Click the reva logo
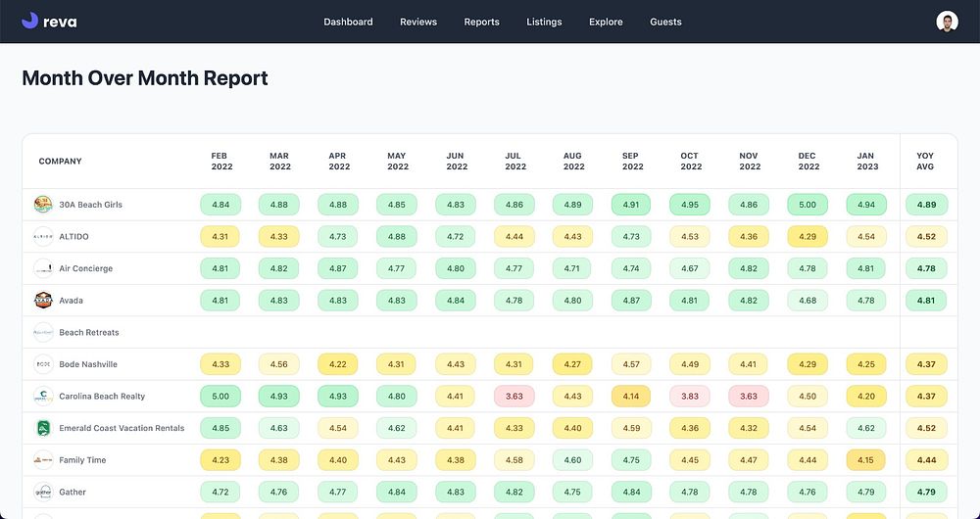 click(49, 22)
